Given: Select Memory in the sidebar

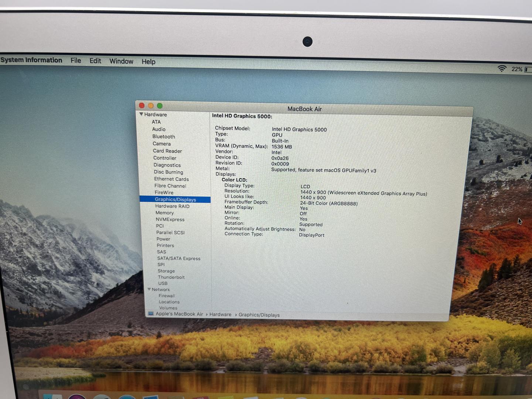Looking at the screenshot, I should pos(165,213).
